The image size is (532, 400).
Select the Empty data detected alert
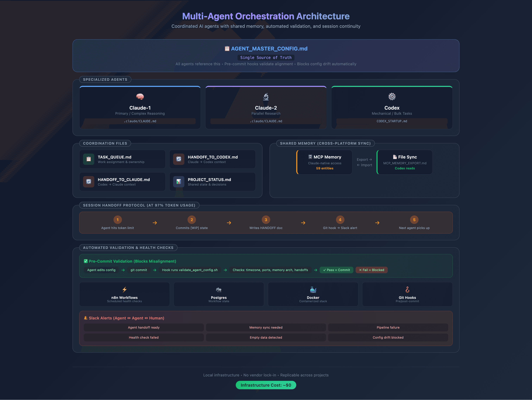pyautogui.click(x=266, y=337)
